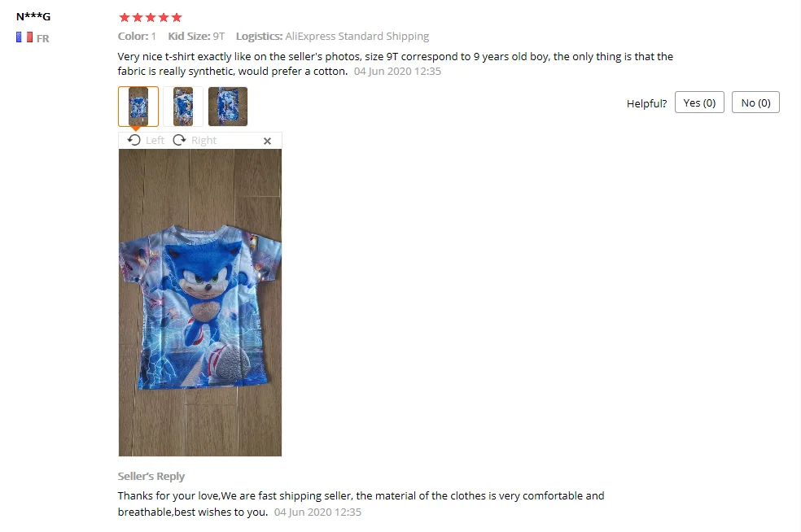Click the "Left" rotate label
The height and width of the screenshot is (532, 801).
click(155, 141)
